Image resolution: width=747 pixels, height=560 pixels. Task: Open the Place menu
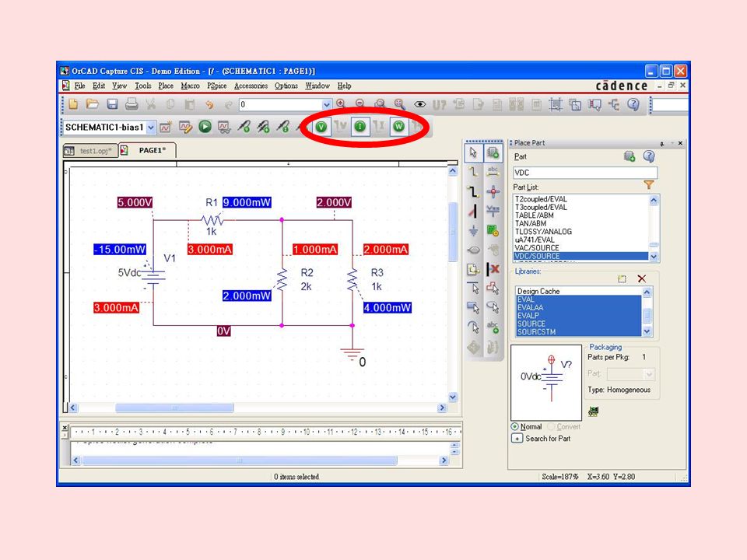tap(166, 86)
